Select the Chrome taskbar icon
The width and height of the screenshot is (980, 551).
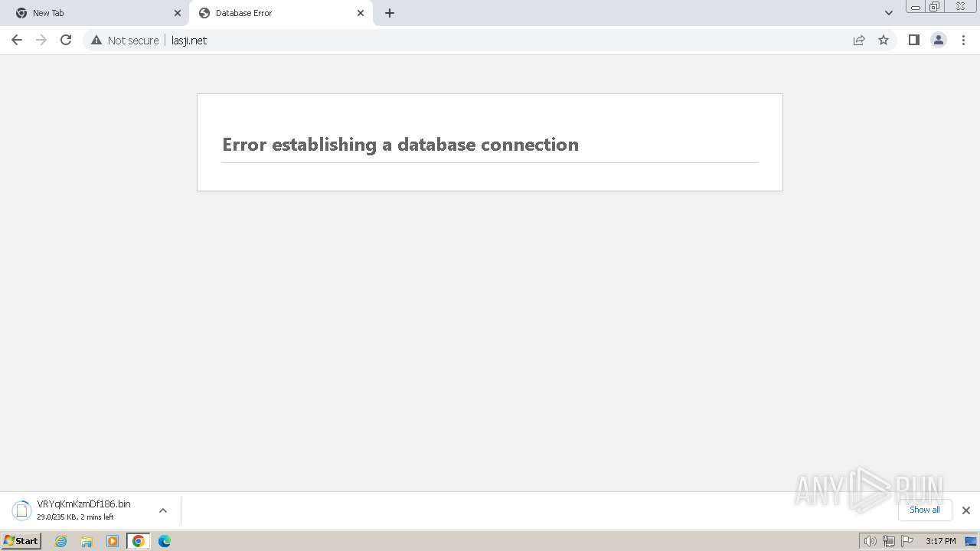point(139,541)
